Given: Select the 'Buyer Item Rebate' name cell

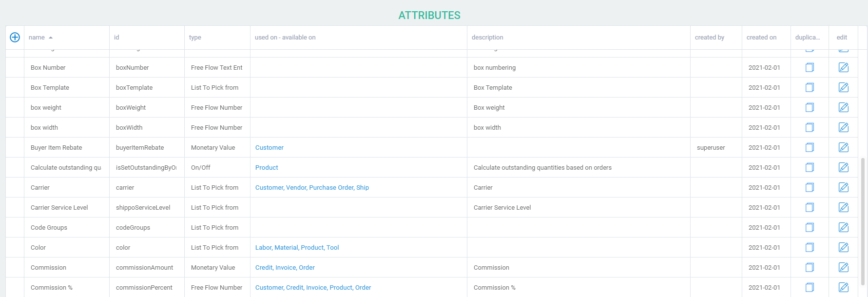Looking at the screenshot, I should click(x=67, y=147).
